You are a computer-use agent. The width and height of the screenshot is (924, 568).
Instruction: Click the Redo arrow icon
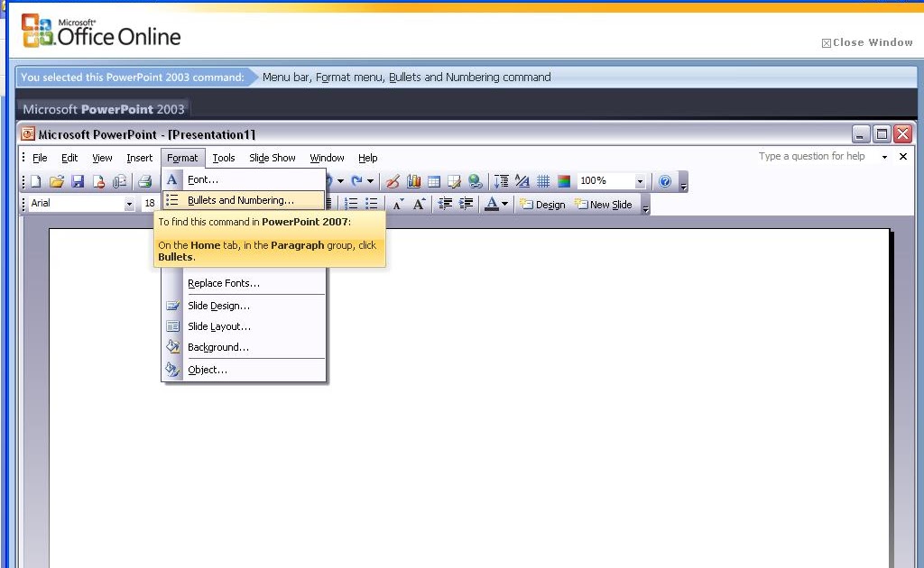(x=356, y=180)
